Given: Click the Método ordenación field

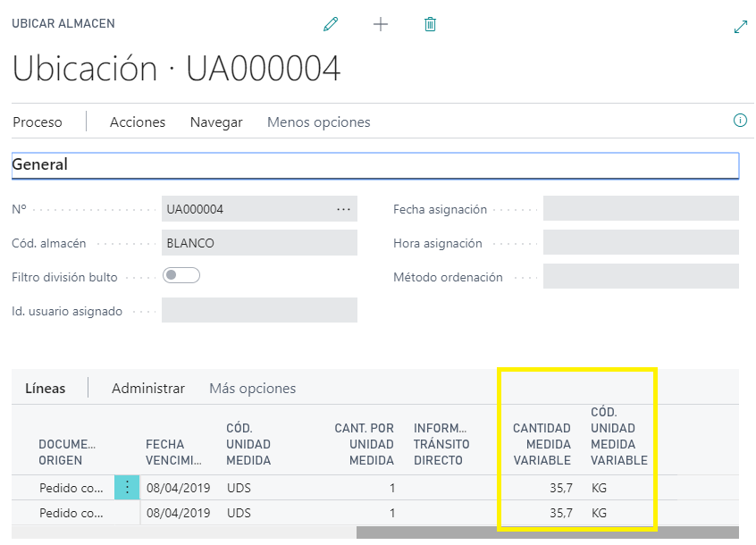Looking at the screenshot, I should (641, 276).
